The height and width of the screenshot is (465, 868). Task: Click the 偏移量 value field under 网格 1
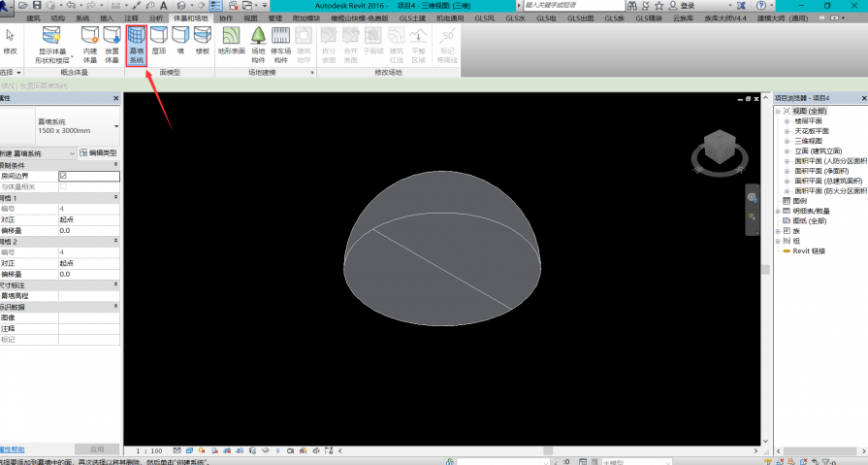87,231
